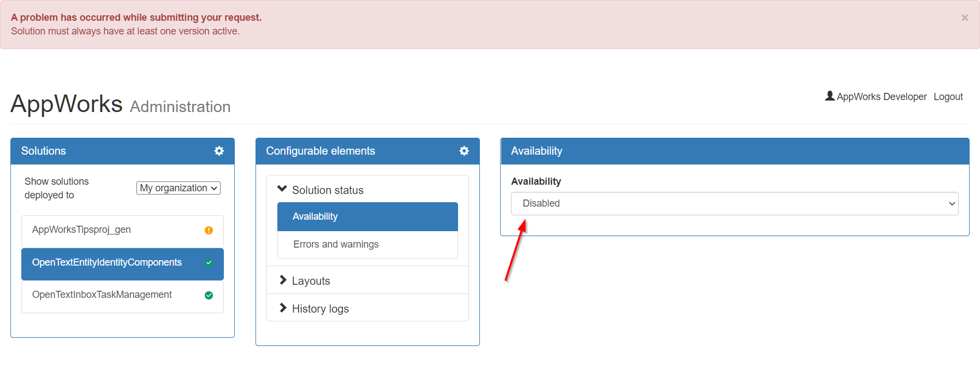Open Configurable elements gear settings
Image resolution: width=980 pixels, height=370 pixels.
point(464,151)
